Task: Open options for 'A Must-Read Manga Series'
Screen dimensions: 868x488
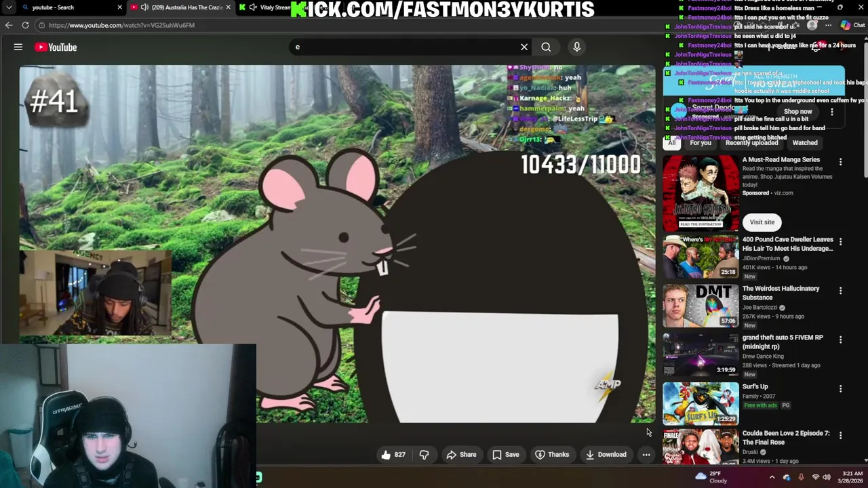Action: 840,162
